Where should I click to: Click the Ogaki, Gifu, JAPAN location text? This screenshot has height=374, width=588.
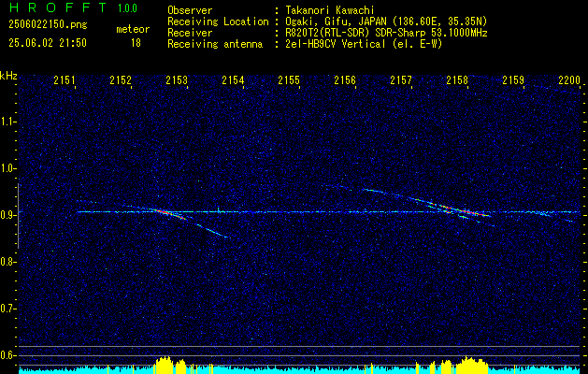[x=386, y=22]
